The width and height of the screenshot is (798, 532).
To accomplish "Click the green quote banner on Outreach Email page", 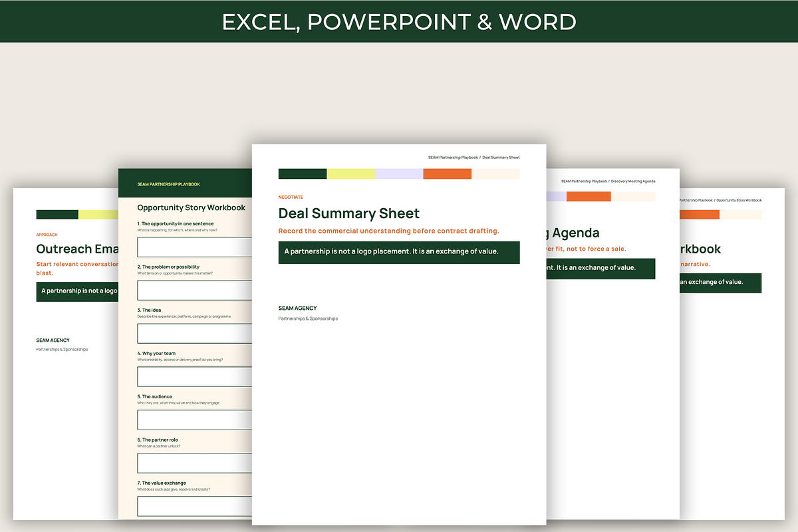I will point(77,291).
